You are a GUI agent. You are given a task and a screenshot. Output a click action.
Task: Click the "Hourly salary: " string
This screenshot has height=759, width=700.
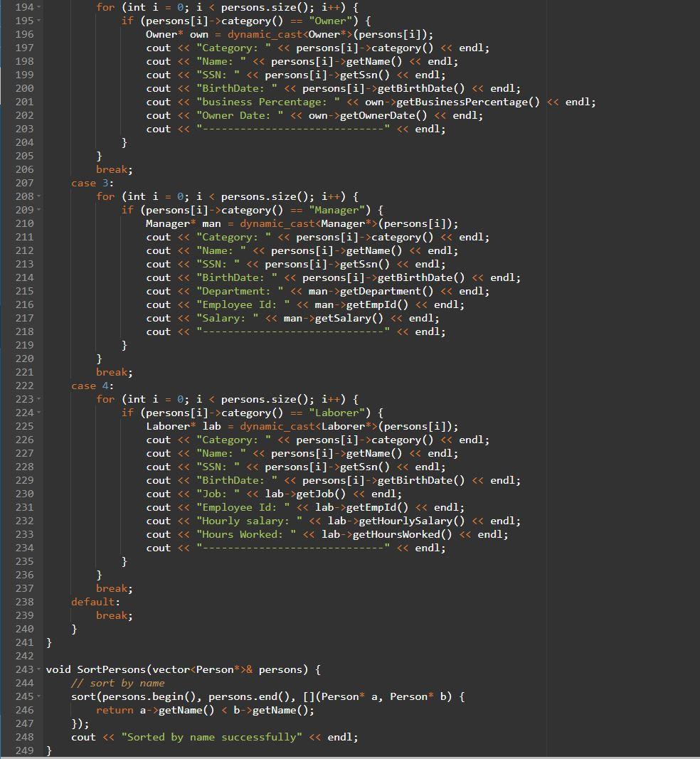[x=249, y=521]
